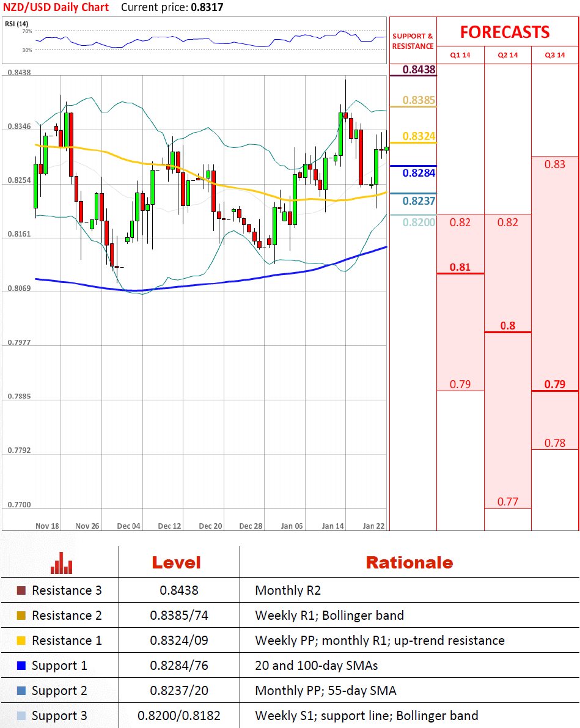Select the Q3 14 forecast column header
The height and width of the screenshot is (728, 580).
[555, 55]
